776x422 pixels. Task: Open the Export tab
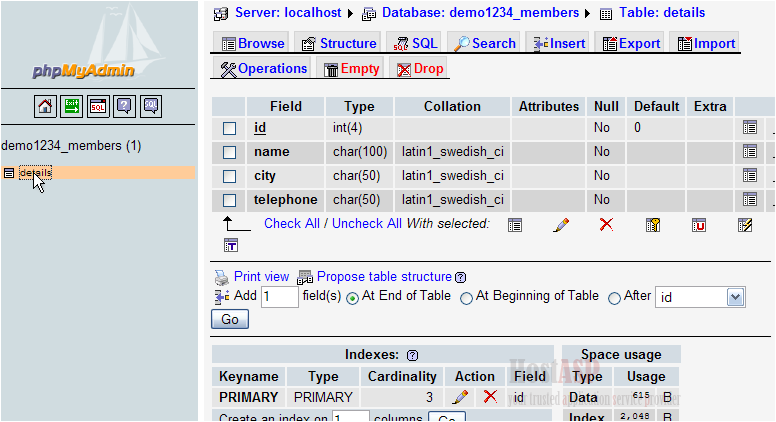[x=631, y=44]
